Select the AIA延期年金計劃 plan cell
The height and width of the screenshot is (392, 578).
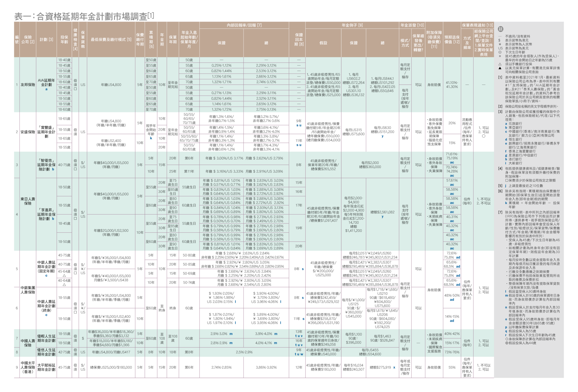46,85
